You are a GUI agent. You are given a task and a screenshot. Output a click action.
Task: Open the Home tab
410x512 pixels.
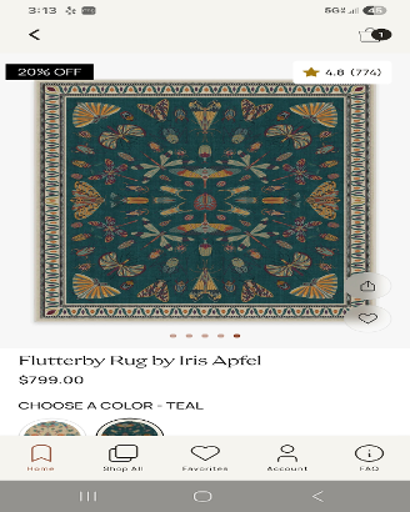coord(41,458)
